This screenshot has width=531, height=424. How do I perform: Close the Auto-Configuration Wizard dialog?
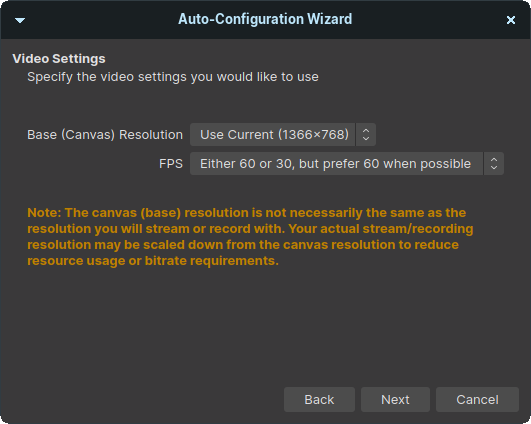(511, 20)
